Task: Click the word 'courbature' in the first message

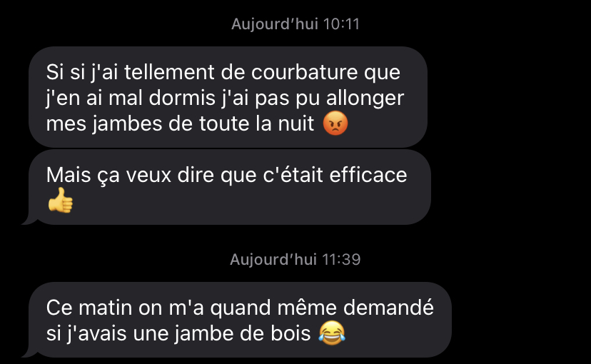Action: 304,72
